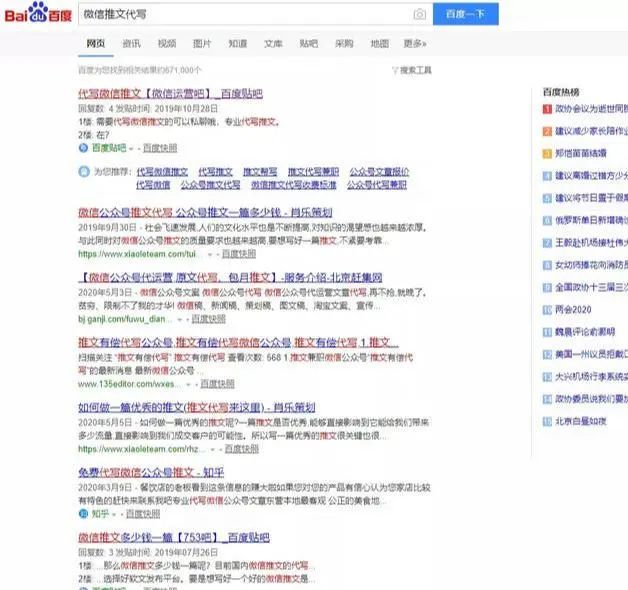Expand arrow after xiaoleteam.com/rhz URL

pos(213,450)
